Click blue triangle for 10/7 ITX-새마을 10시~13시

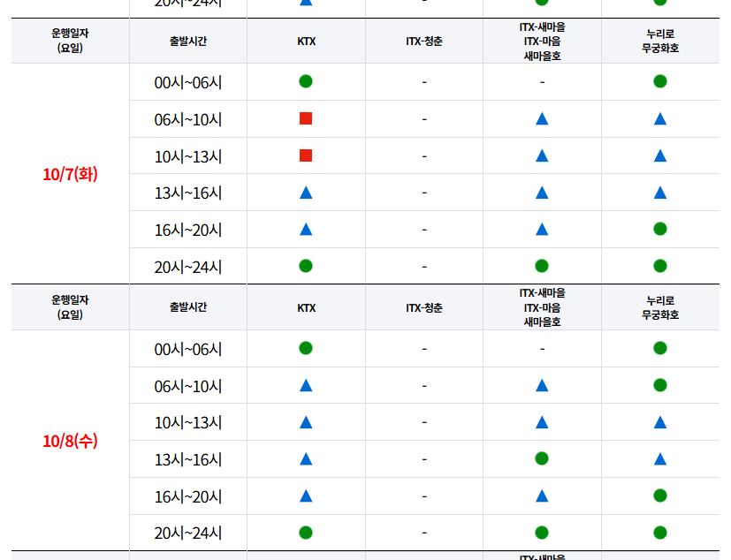[x=542, y=155]
